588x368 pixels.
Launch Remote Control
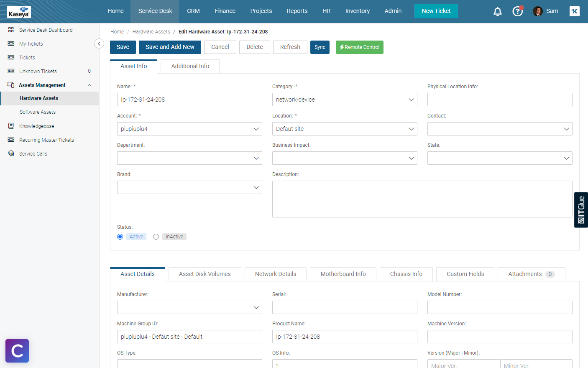(359, 47)
